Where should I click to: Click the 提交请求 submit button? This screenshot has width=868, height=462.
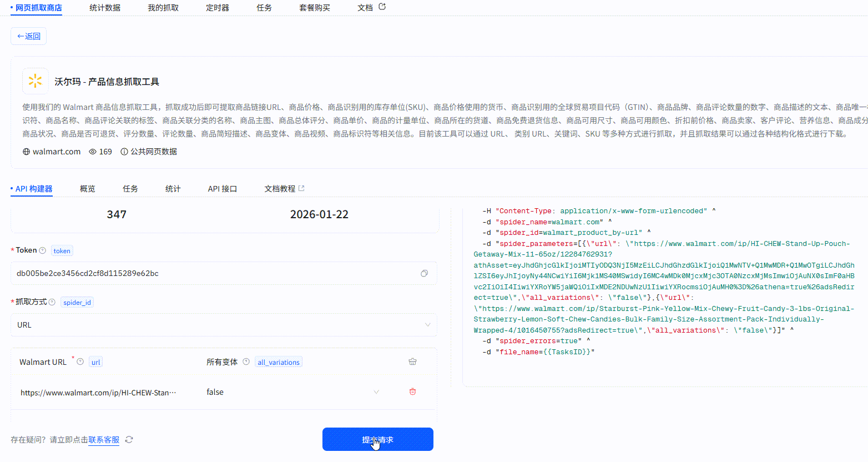(x=377, y=439)
